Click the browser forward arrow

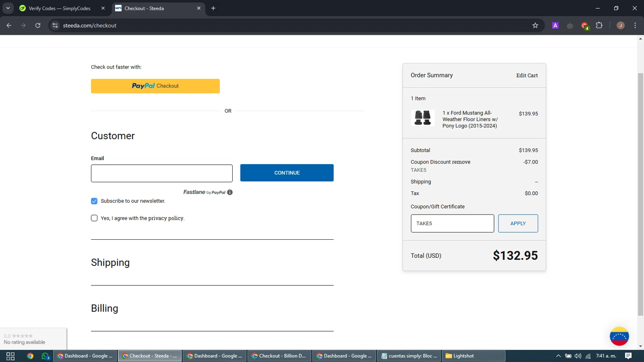pyautogui.click(x=23, y=25)
